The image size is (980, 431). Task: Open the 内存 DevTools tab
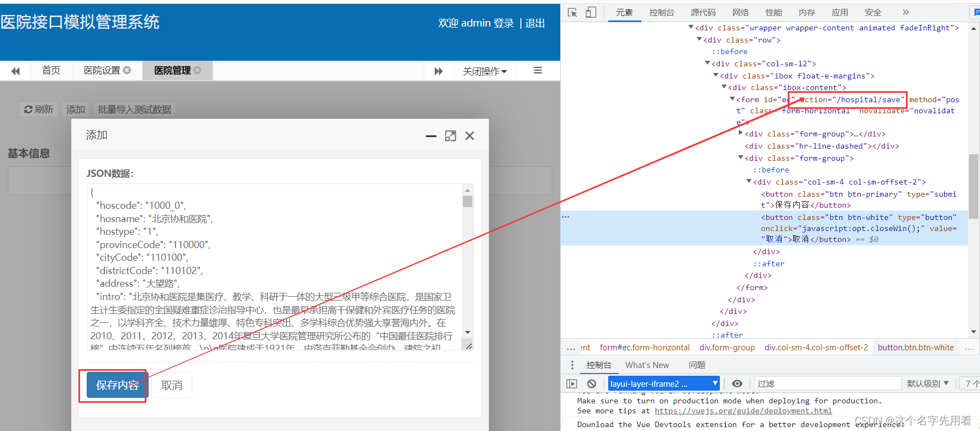click(x=807, y=12)
